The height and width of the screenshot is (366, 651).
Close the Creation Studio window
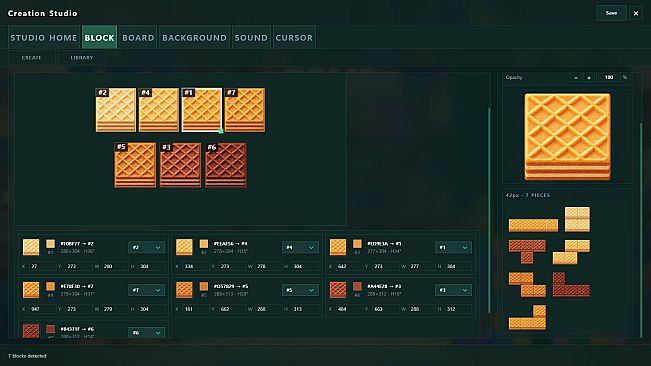coord(636,13)
